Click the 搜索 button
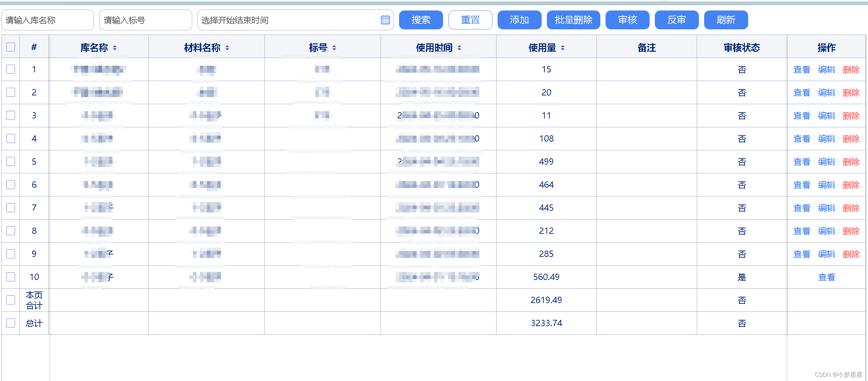Viewport: 868px width, 381px height. [x=421, y=20]
